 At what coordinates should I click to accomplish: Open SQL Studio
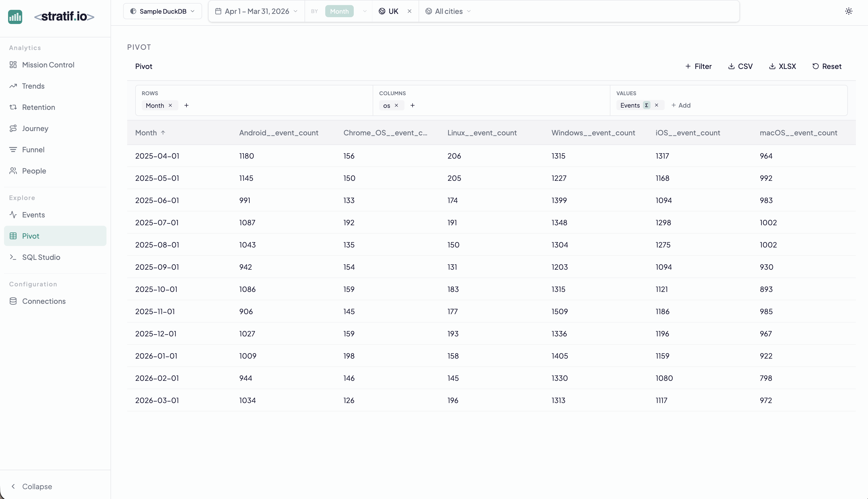click(55, 257)
